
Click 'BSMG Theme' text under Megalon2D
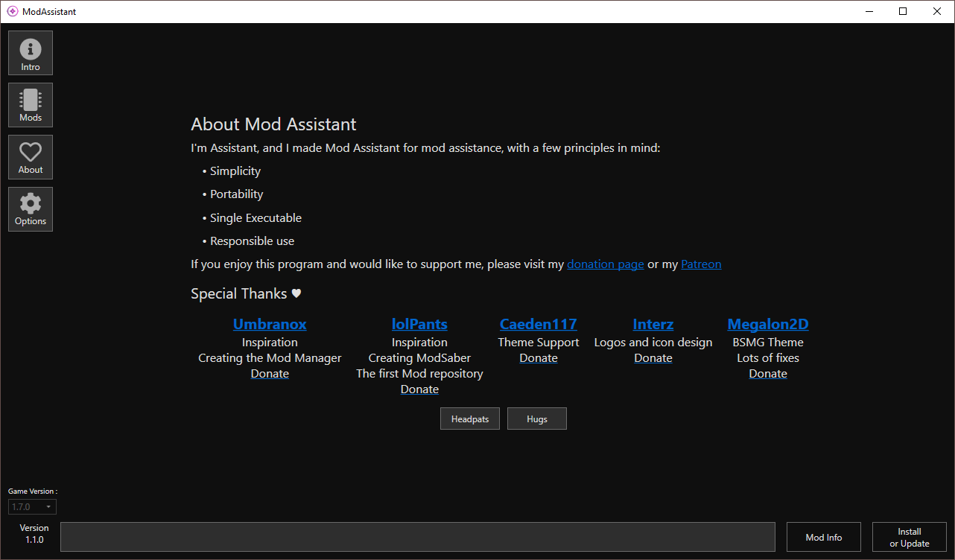coord(768,343)
